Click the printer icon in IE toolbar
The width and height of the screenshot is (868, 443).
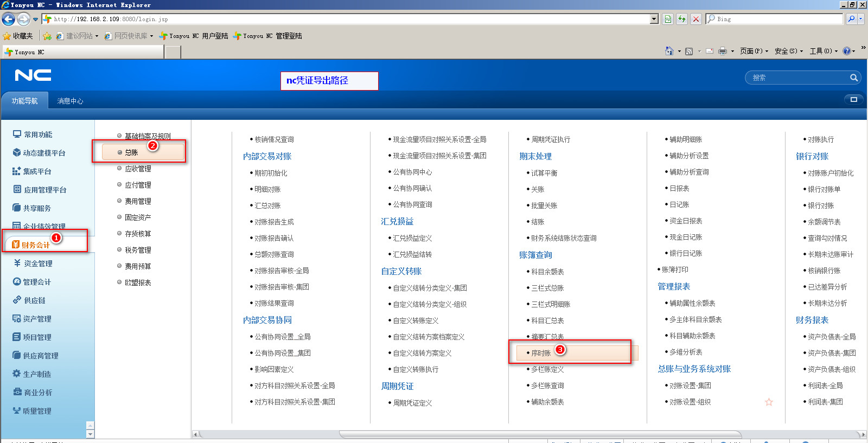[x=722, y=51]
